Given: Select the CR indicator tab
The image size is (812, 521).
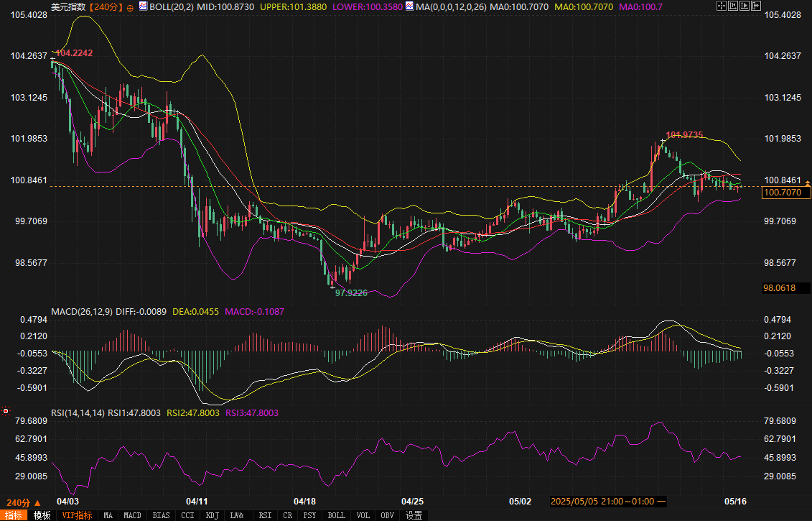Looking at the screenshot, I should click(287, 515).
